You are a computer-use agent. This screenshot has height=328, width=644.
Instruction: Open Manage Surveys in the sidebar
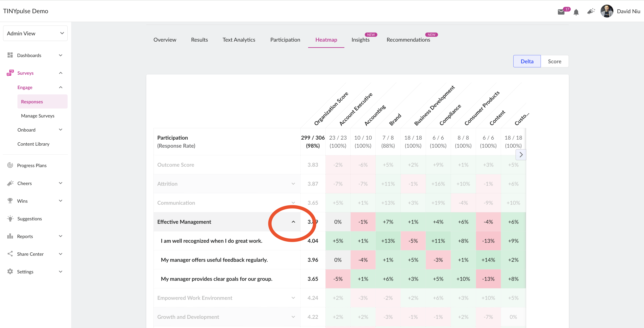click(38, 116)
